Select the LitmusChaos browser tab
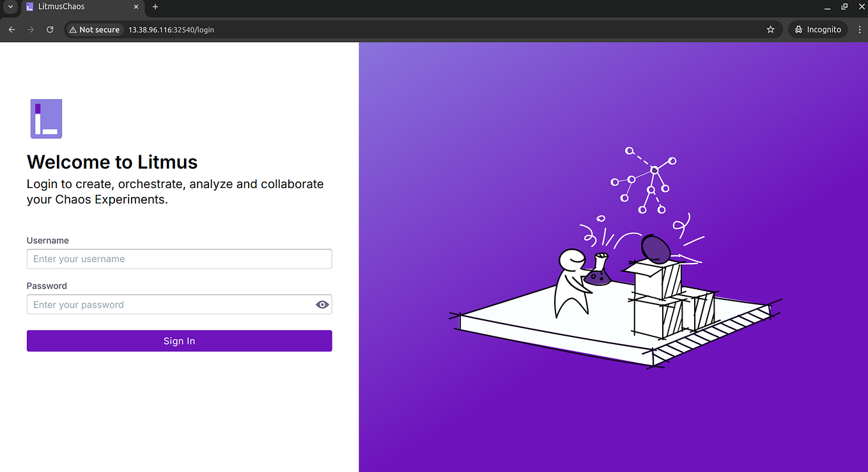Screen dimensions: 868x472 pyautogui.click(x=77, y=7)
